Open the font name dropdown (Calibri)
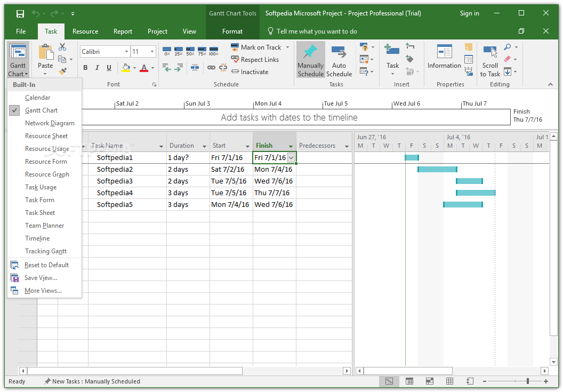Image resolution: width=563 pixels, height=392 pixels. coord(126,51)
